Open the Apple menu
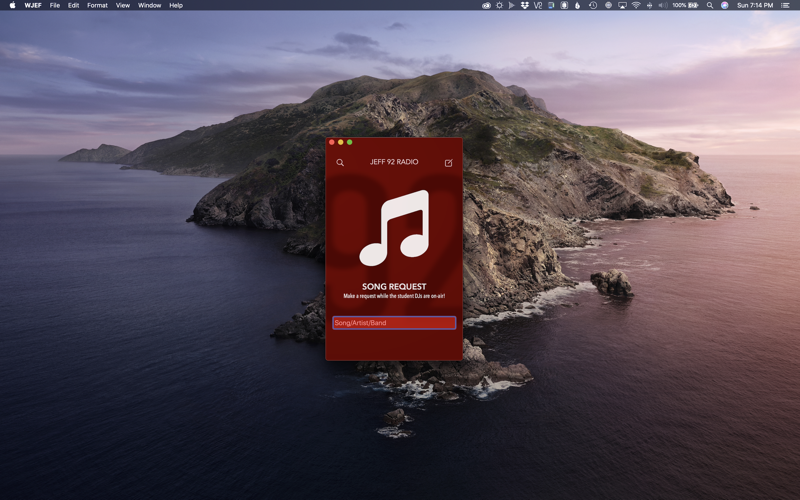The image size is (800, 500). tap(12, 5)
